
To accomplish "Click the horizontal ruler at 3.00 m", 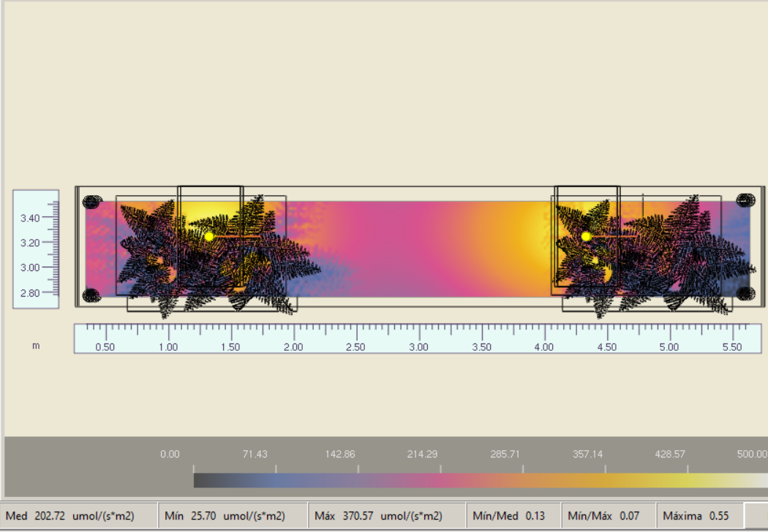I will point(418,339).
